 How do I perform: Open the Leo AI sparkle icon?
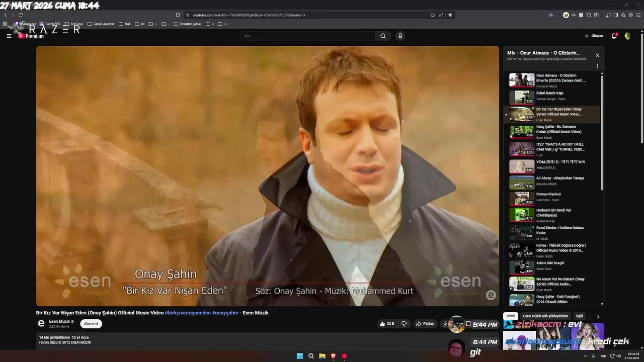(623, 15)
